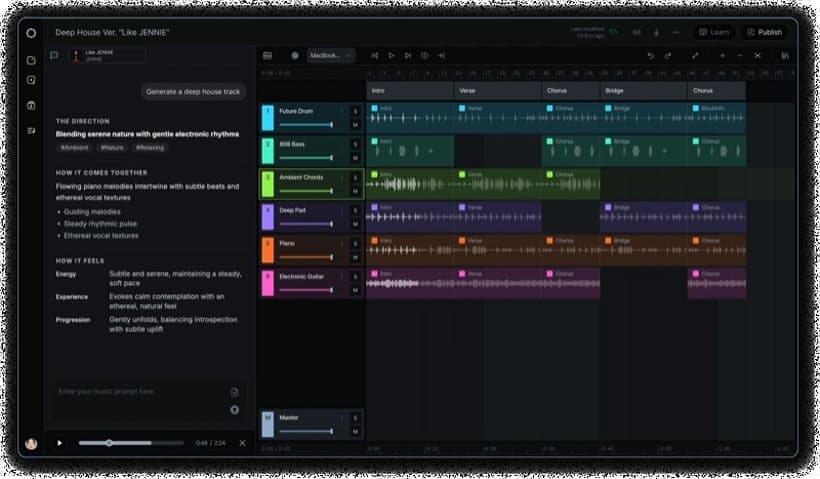Mute the Electronic Guitar track
The image size is (820, 479).
click(355, 290)
